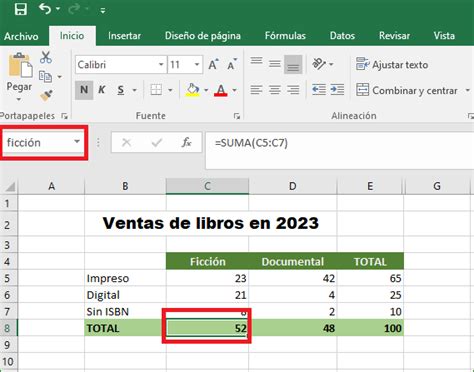The width and height of the screenshot is (474, 372).
Task: Copy selection with the copy icon
Action: [45, 77]
